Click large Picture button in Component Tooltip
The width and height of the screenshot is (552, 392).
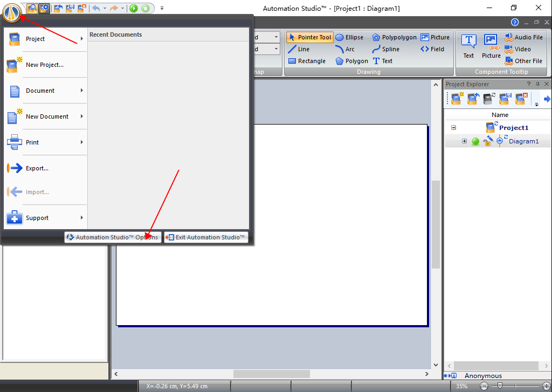click(x=491, y=46)
